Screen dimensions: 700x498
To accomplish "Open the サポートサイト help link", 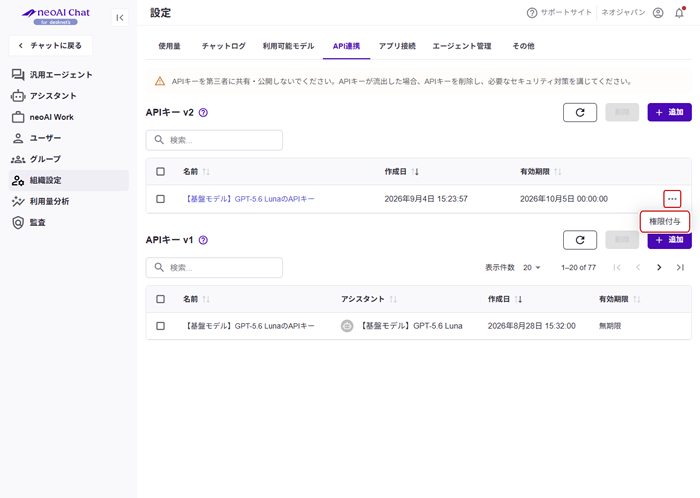I will (559, 12).
